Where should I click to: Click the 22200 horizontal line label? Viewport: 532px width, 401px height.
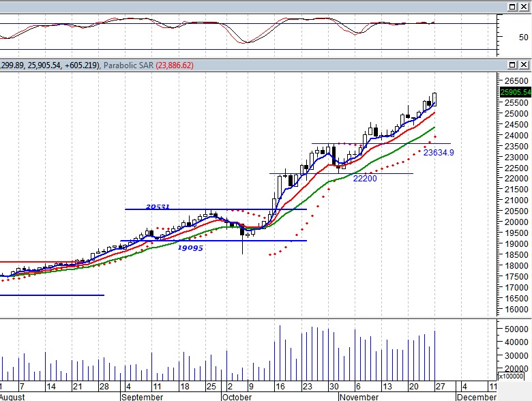[x=365, y=178]
